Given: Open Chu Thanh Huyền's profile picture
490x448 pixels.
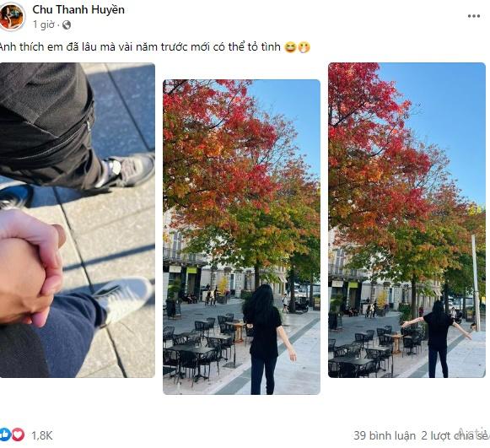Looking at the screenshot, I should click(12, 17).
